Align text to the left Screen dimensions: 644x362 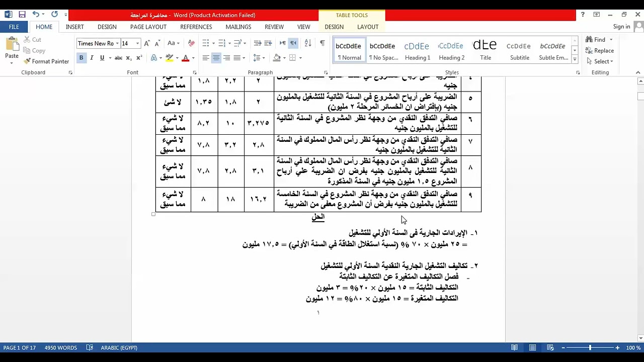pyautogui.click(x=206, y=58)
